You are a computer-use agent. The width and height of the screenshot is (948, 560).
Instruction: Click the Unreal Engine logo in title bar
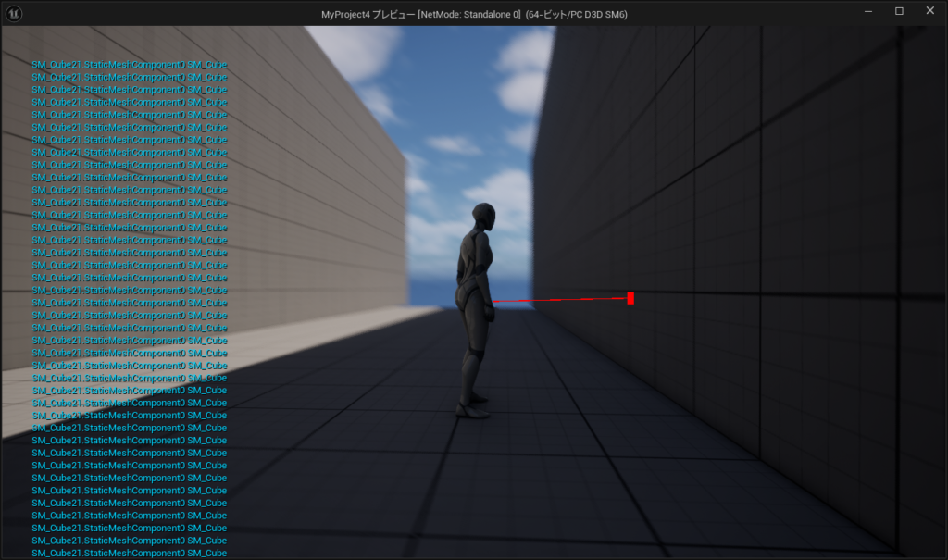tap(16, 13)
